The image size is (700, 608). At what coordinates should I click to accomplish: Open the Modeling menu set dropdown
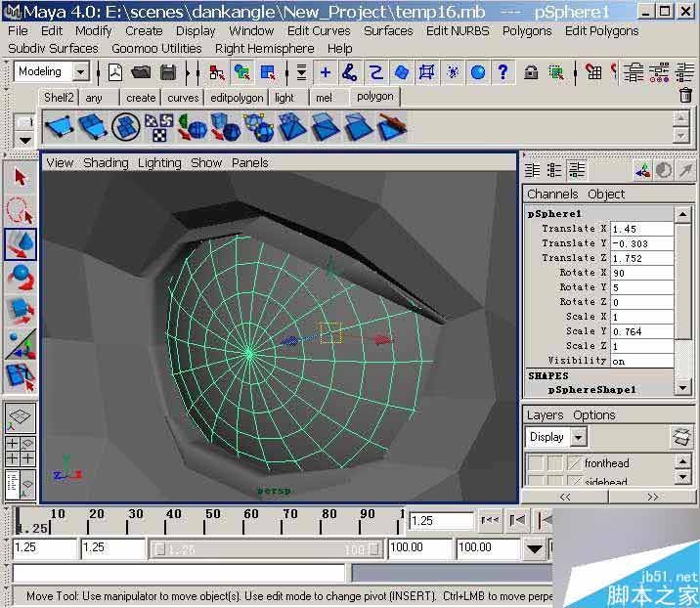click(x=81, y=71)
